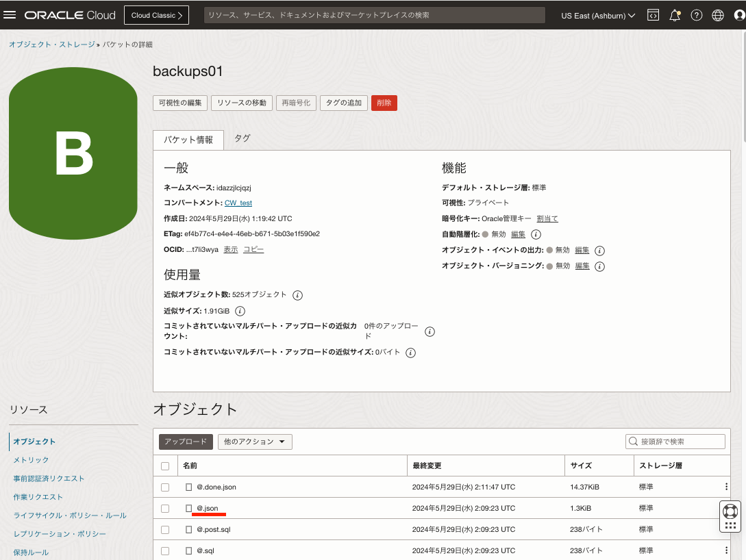Click 編集 for 自動階層化

518,234
